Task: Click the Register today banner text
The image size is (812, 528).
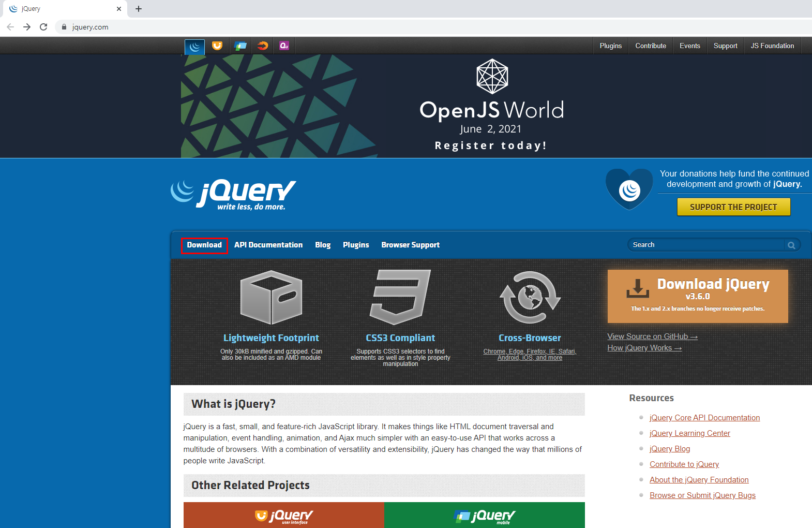Action: click(491, 145)
